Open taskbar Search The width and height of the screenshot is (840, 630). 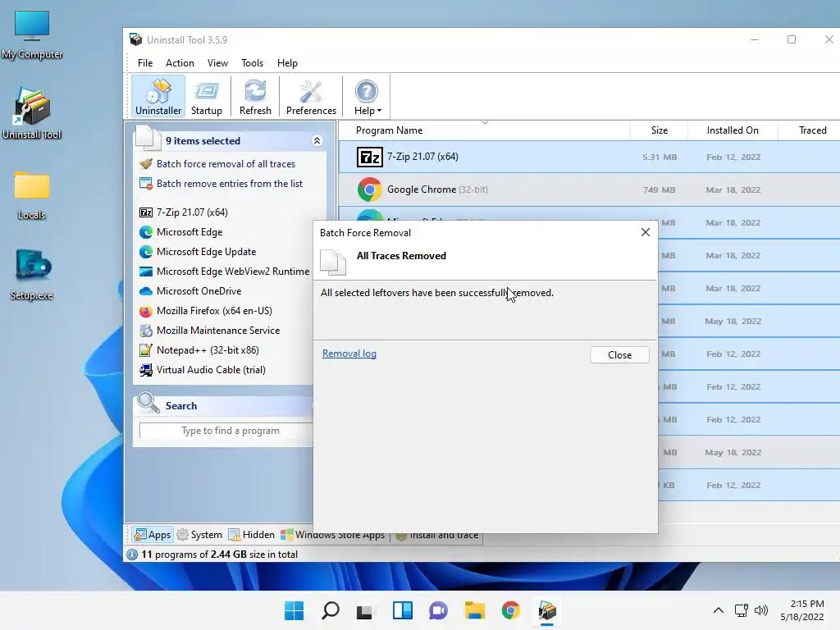pyautogui.click(x=330, y=610)
